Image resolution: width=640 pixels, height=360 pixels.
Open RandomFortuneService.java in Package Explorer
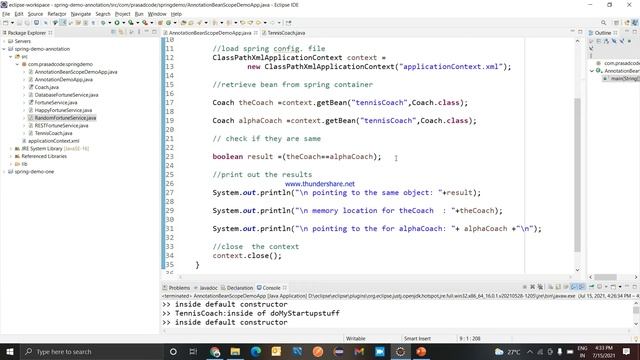(x=65, y=118)
